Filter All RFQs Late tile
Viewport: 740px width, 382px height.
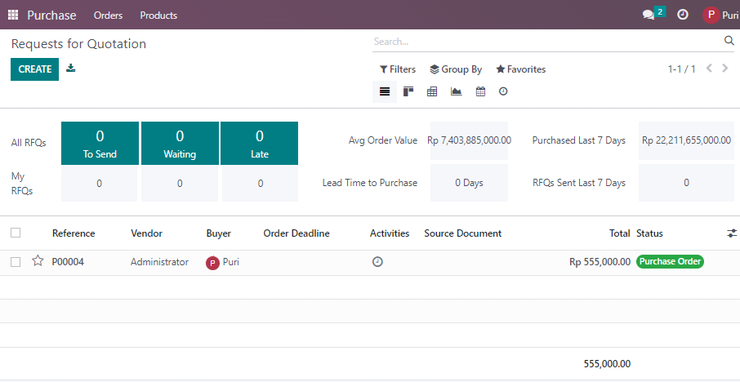pos(259,144)
